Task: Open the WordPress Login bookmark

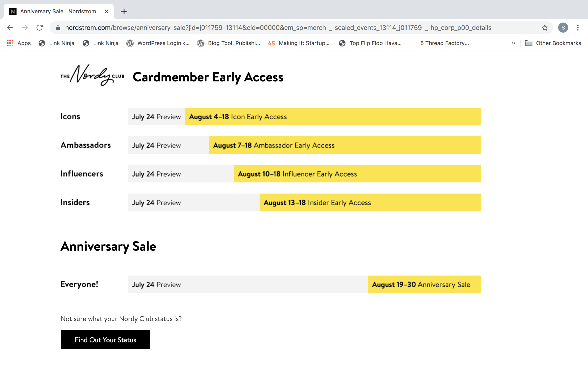Action: click(x=158, y=43)
